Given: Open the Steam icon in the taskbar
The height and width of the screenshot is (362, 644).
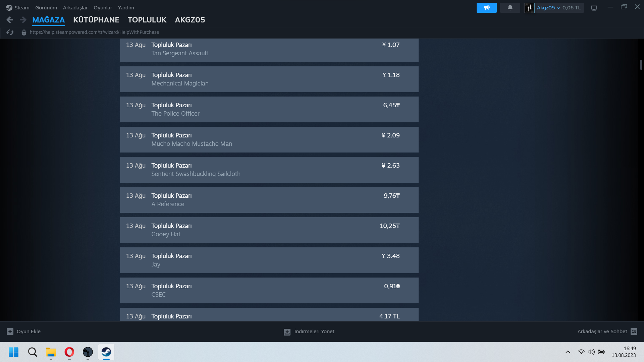Looking at the screenshot, I should [106, 352].
